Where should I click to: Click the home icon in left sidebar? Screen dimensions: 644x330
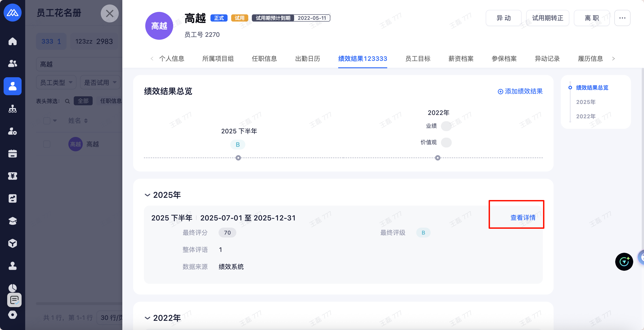[13, 41]
